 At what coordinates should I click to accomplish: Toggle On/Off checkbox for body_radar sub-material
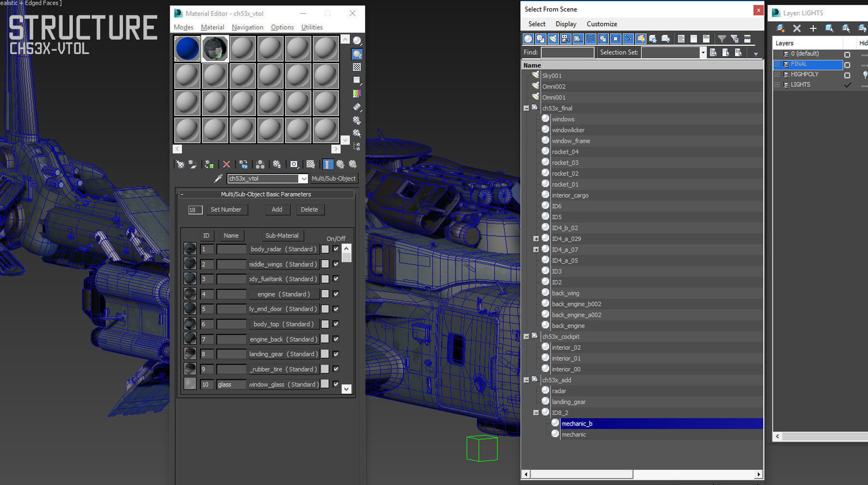[x=336, y=249]
